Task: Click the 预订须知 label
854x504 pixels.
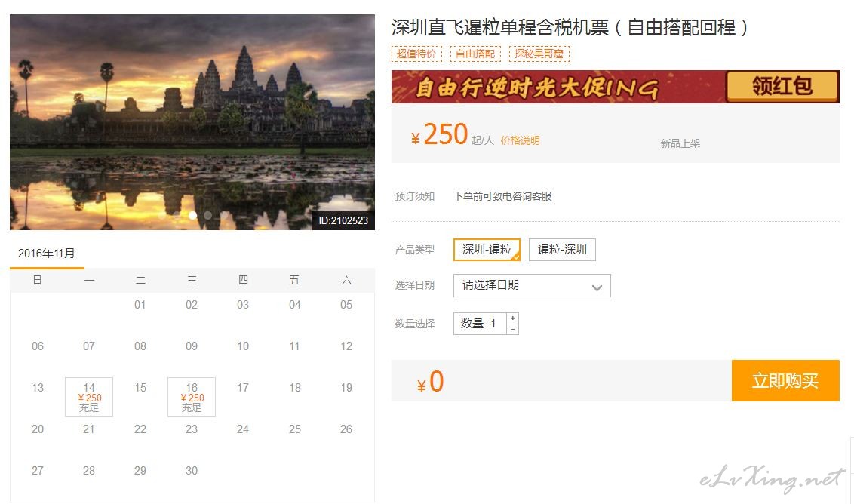Action: click(414, 196)
